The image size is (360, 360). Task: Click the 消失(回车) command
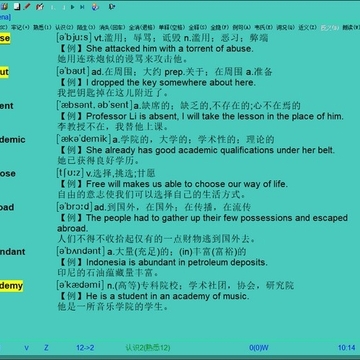[x=112, y=27]
